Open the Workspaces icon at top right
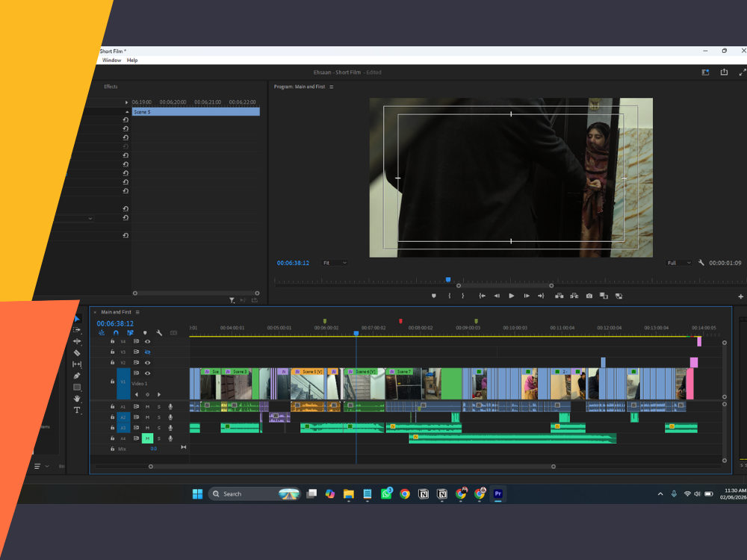This screenshot has height=560, width=747. (x=706, y=72)
